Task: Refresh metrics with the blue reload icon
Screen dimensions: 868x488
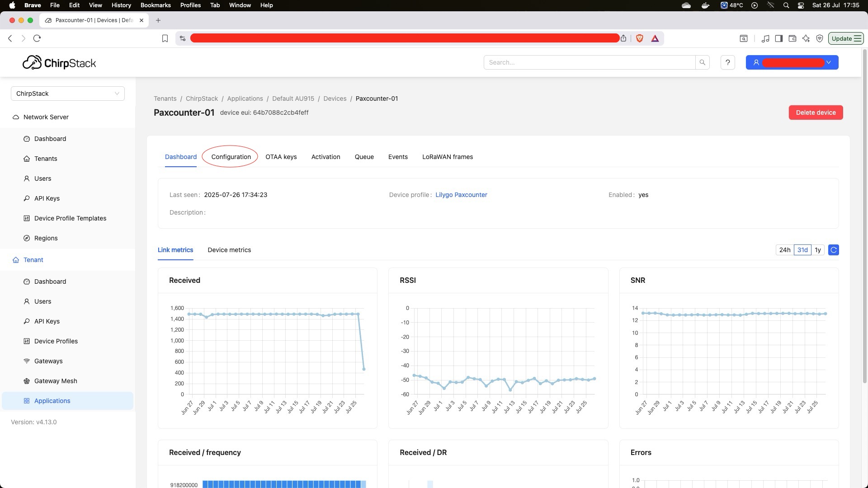Action: pyautogui.click(x=833, y=250)
